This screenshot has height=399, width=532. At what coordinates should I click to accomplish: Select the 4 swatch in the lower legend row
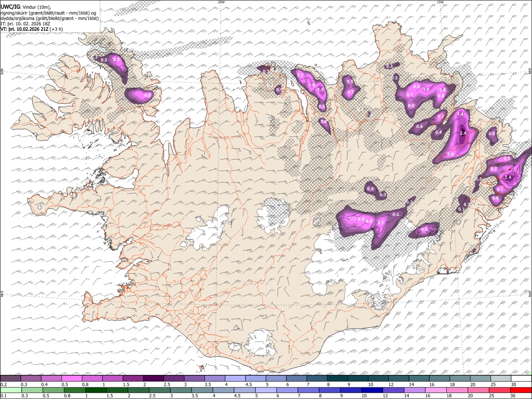pos(223,390)
